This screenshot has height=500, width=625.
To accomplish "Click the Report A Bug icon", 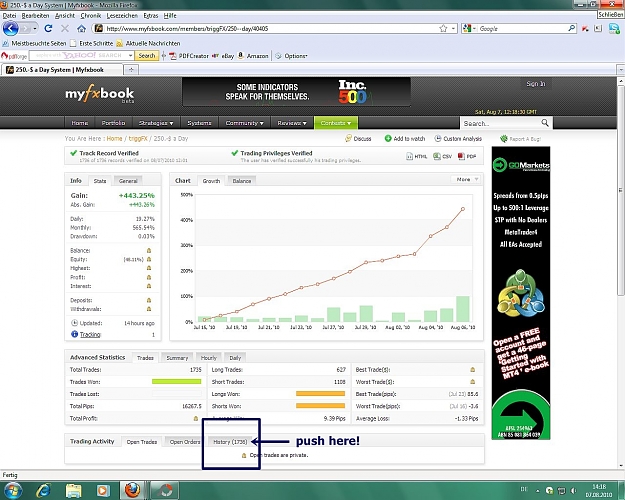I will pyautogui.click(x=504, y=139).
